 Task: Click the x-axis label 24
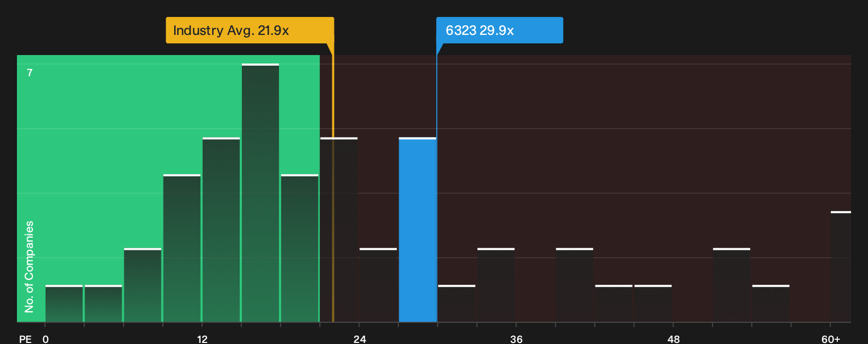click(x=359, y=339)
